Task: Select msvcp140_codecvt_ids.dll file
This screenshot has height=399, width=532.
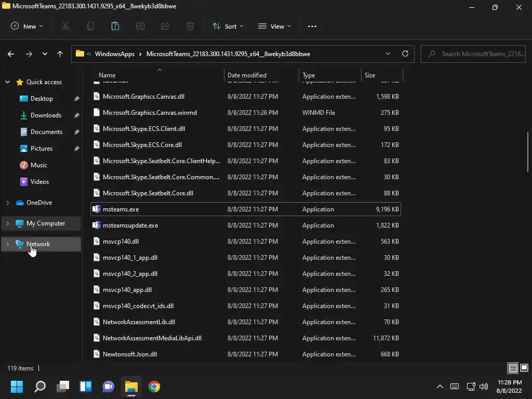Action: coord(246,306)
